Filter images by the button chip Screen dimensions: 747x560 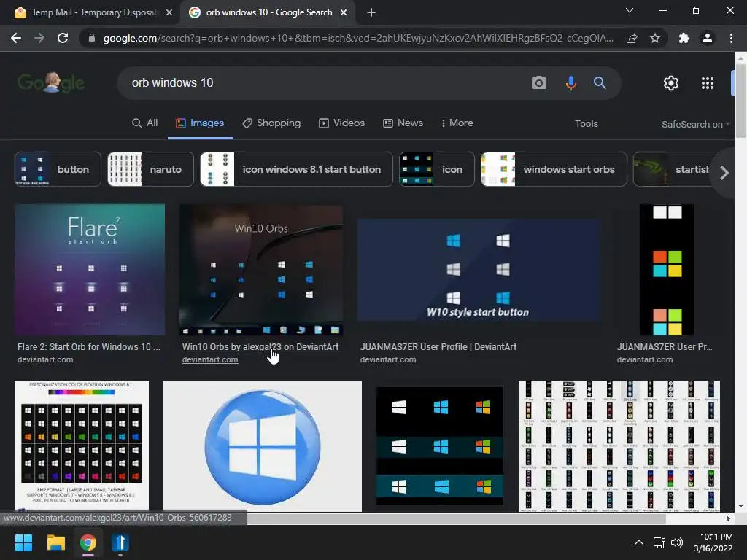click(58, 169)
